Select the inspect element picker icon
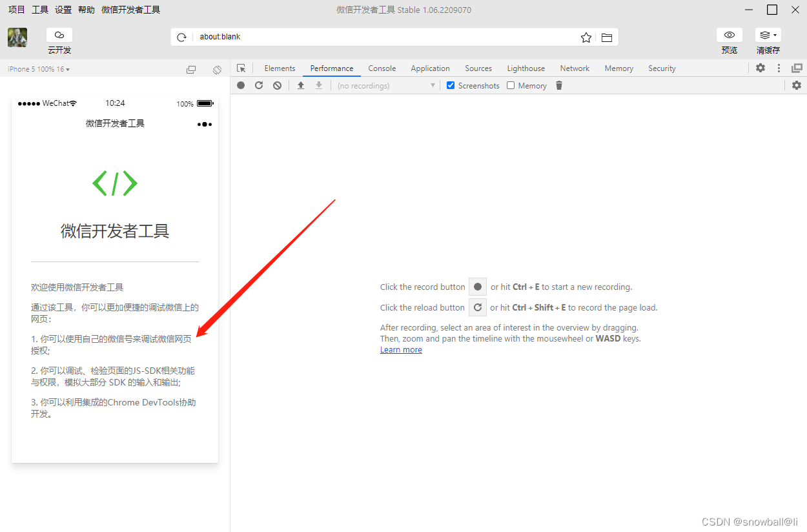 pos(241,68)
